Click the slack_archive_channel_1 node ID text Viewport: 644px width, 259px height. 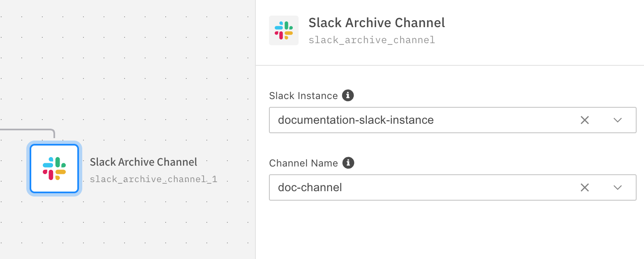(x=153, y=180)
